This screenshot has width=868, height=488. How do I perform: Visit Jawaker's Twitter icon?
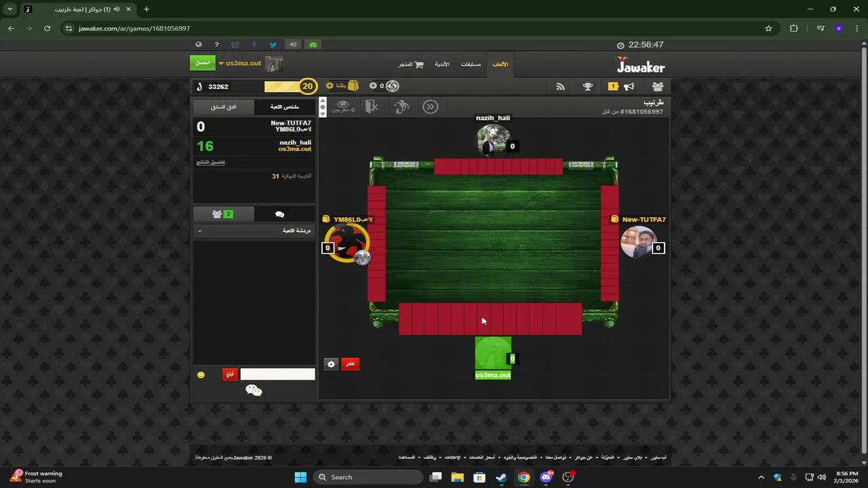(x=273, y=45)
